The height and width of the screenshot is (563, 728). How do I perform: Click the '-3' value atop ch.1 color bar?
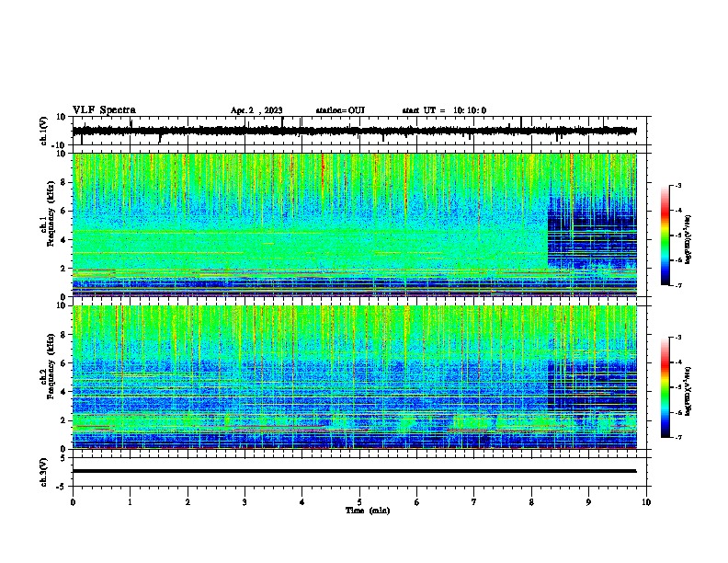[677, 185]
